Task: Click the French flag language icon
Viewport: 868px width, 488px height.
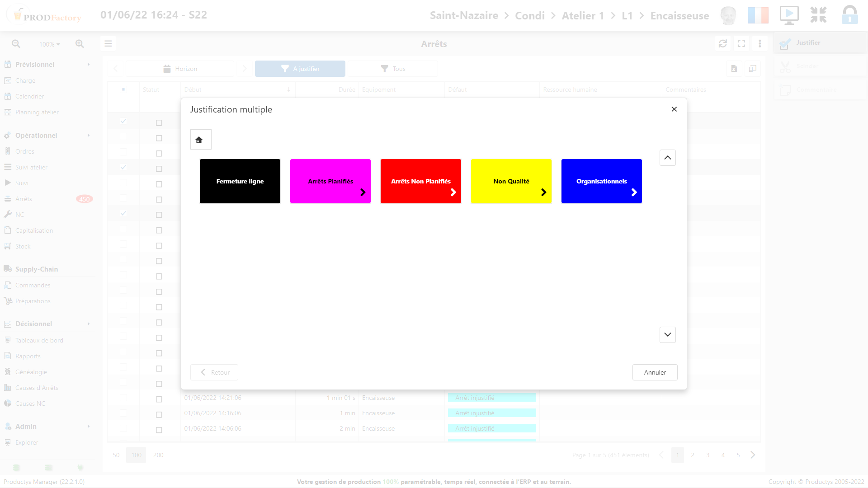Action: 758,15
